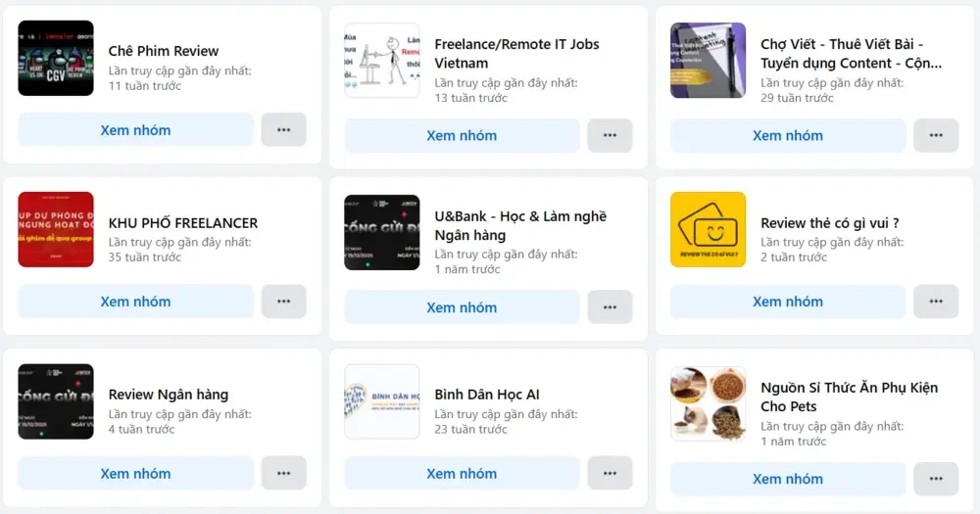Open more options for Review Ngân hàng
Screen dimensions: 980x514
(x=284, y=474)
